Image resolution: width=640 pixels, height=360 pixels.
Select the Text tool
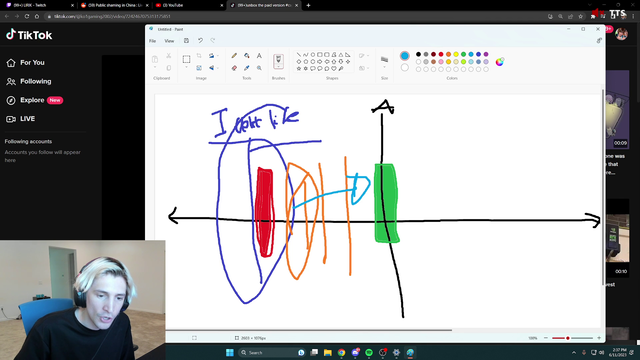click(x=259, y=56)
